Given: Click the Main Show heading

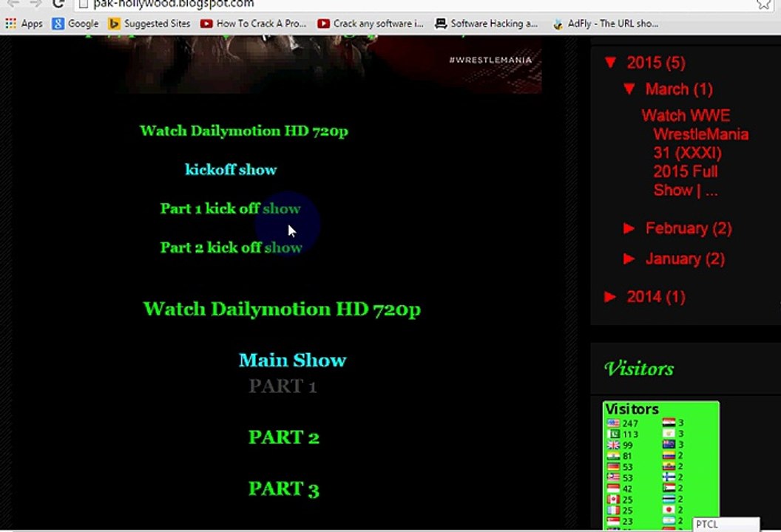Looking at the screenshot, I should pyautogui.click(x=292, y=360).
